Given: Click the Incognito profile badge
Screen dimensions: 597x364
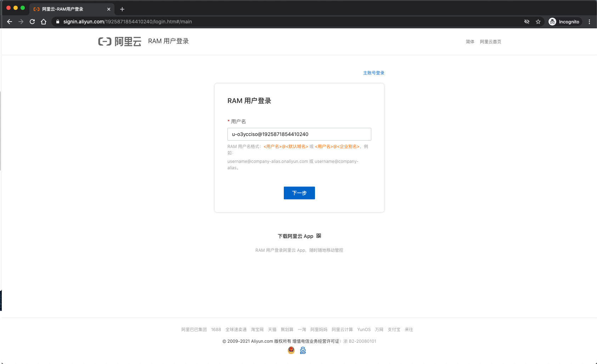Looking at the screenshot, I should coord(564,22).
